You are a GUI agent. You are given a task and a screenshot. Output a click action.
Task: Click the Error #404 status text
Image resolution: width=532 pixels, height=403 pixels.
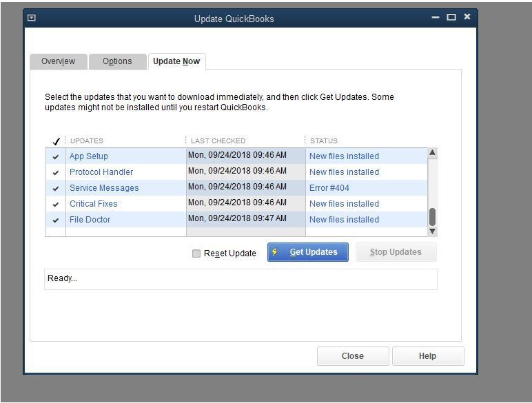329,188
